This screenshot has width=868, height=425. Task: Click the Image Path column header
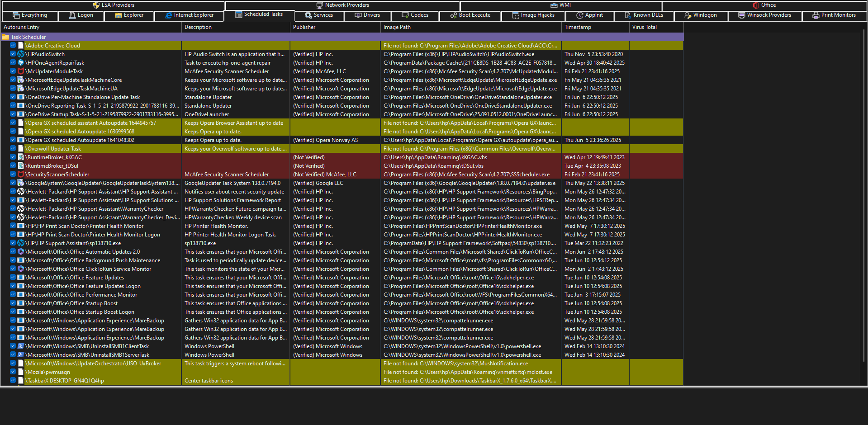tap(471, 27)
